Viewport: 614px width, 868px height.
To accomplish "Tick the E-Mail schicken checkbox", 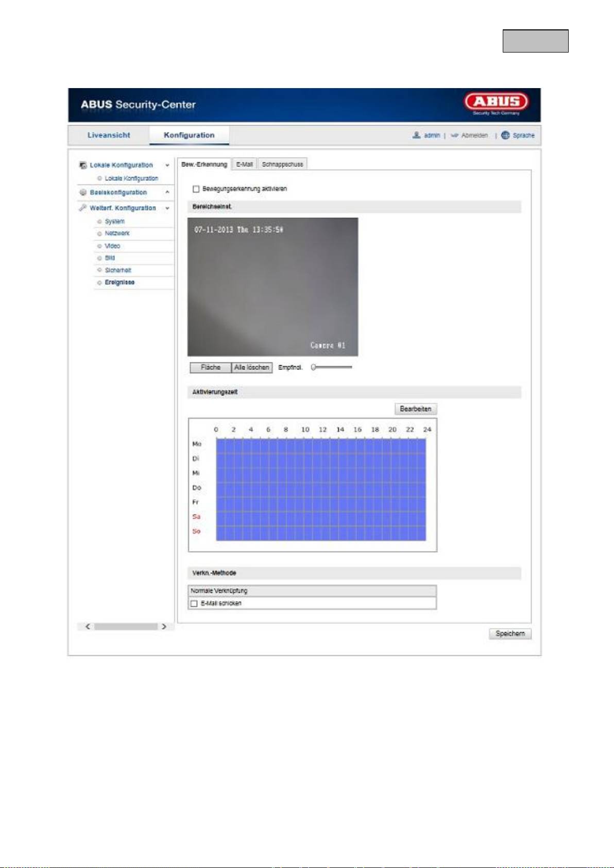I will tap(194, 603).
